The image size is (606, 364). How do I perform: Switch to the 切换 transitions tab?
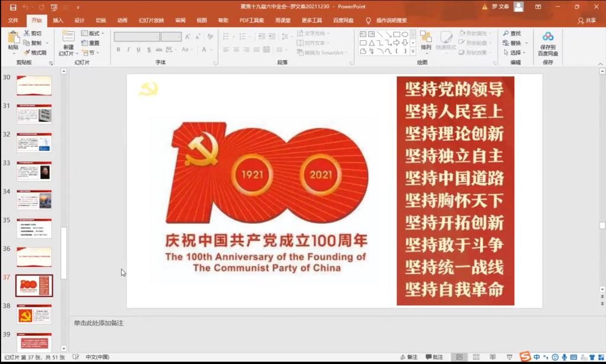pyautogui.click(x=101, y=21)
